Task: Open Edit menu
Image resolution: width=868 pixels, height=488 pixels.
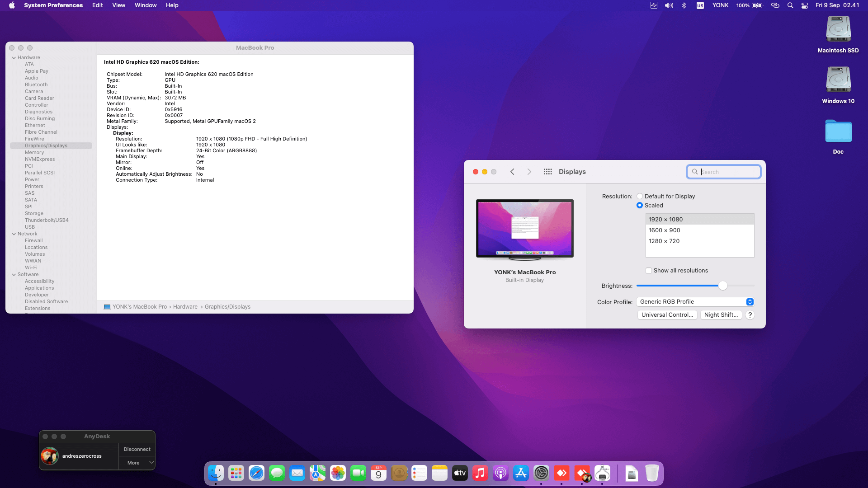Action: click(98, 5)
